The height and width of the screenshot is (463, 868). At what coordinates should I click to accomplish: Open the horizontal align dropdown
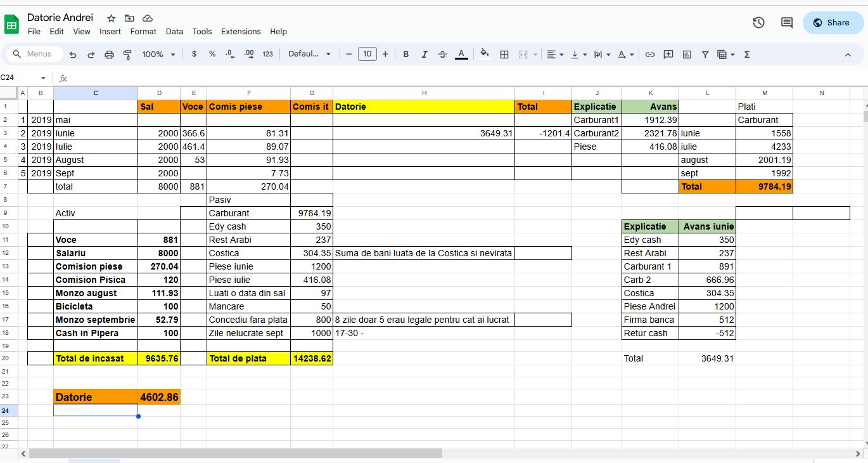[x=554, y=55]
